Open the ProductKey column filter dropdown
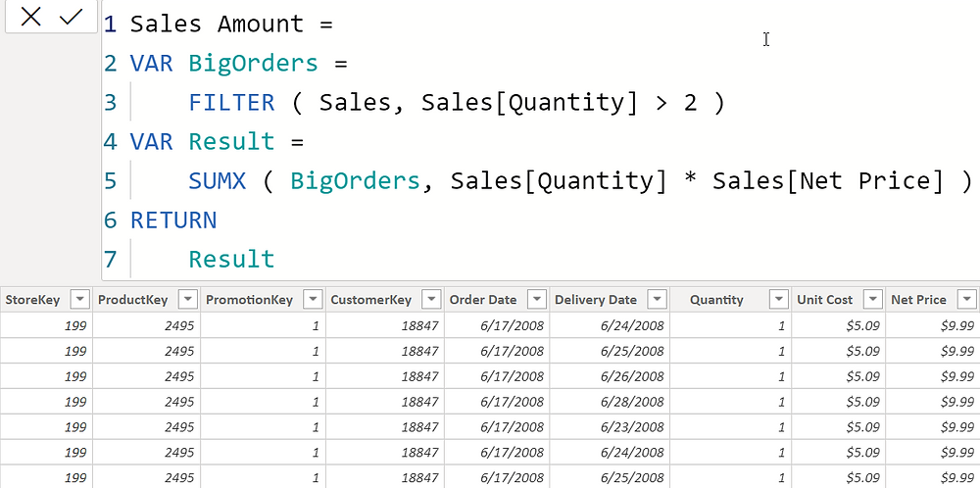 pyautogui.click(x=187, y=300)
